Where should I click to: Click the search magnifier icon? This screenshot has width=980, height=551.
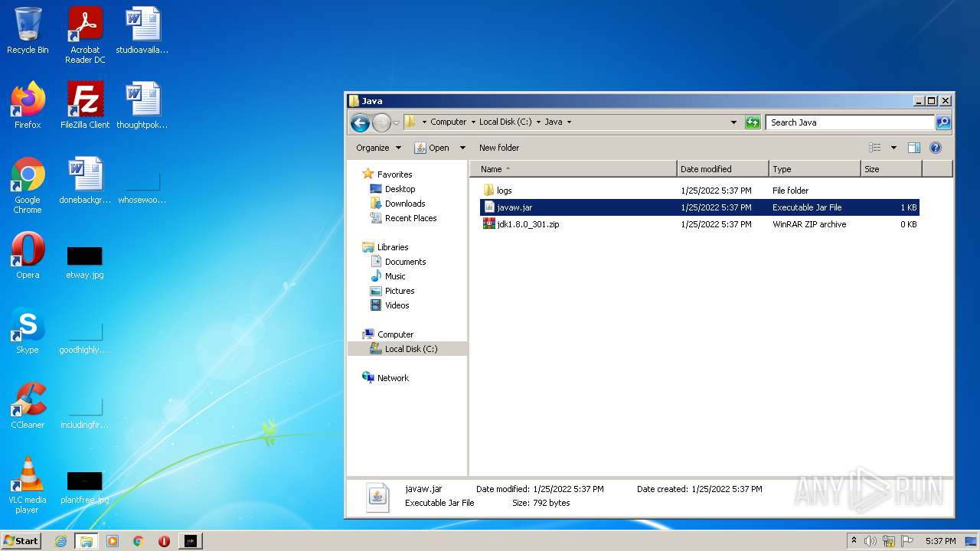(943, 122)
